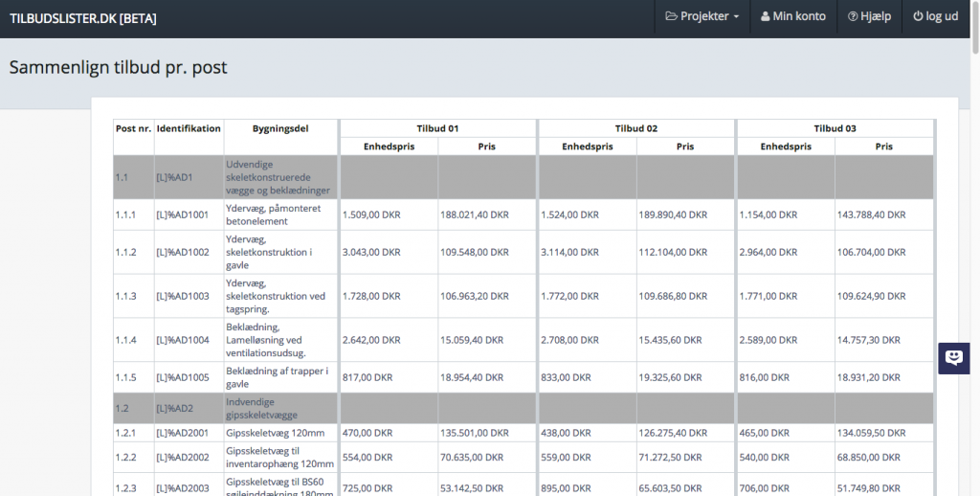Image resolution: width=980 pixels, height=496 pixels.
Task: Open the chat smiley widget
Action: point(954,358)
